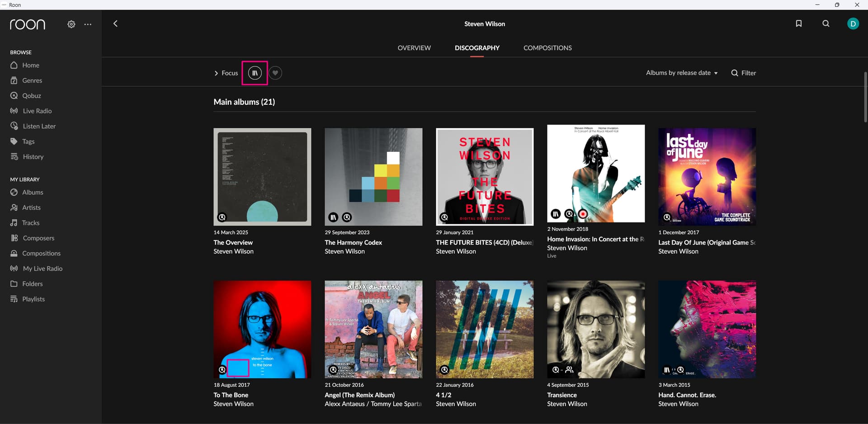Click the Steven Wilson page title
Image resolution: width=868 pixels, height=424 pixels.
click(x=485, y=24)
